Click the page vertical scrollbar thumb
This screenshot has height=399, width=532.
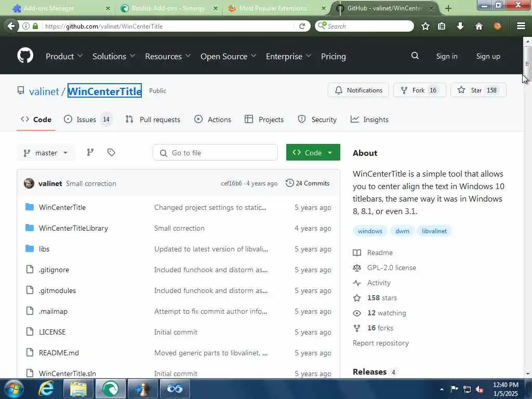click(x=527, y=63)
